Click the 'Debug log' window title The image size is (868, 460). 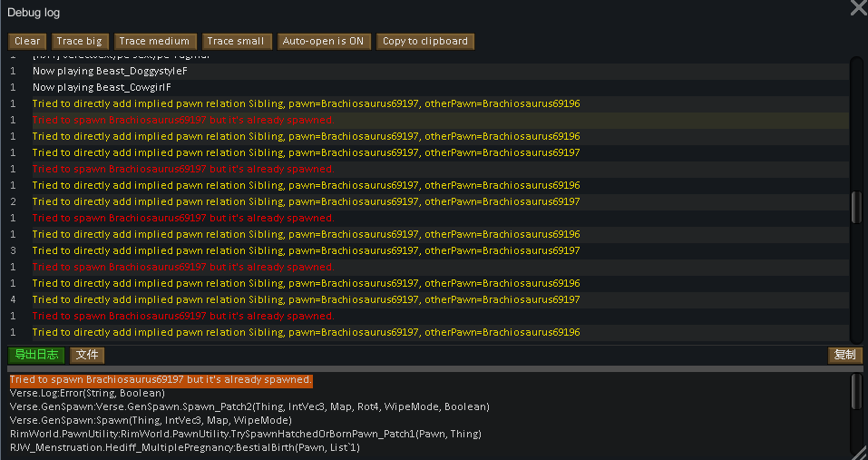pos(34,13)
